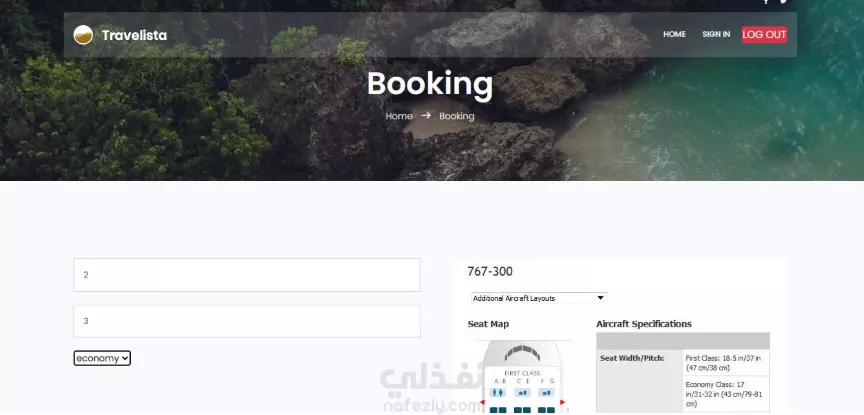Click the C E galley icon on seat map
Screen dimensions: 864x415
(522, 392)
